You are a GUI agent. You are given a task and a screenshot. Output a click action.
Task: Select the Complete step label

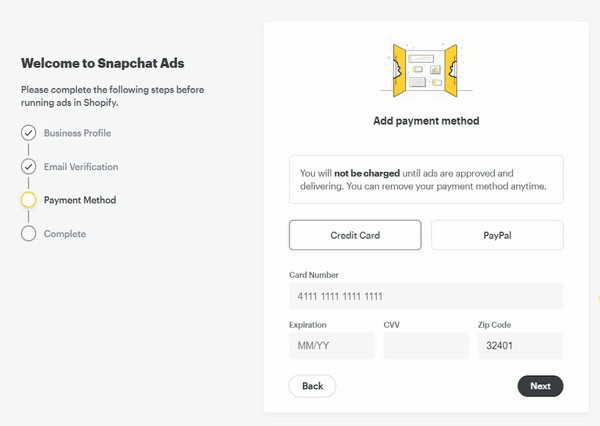click(65, 234)
